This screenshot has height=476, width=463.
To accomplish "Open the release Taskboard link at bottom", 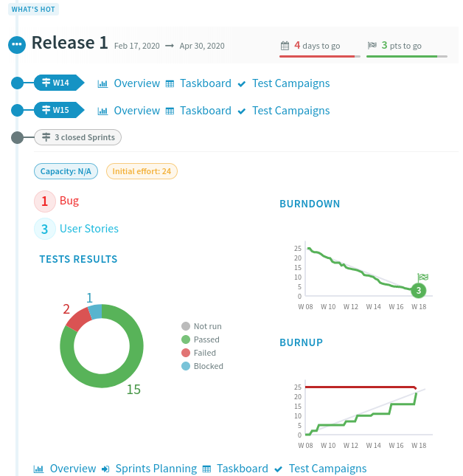I will [x=243, y=469].
